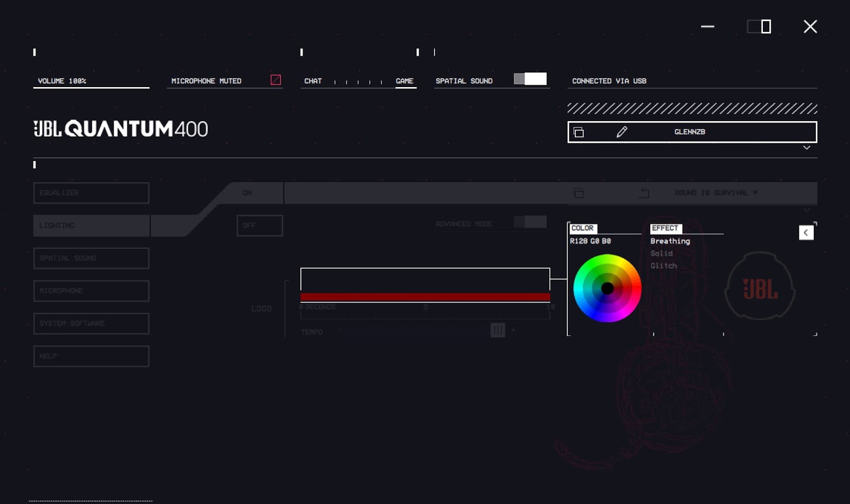Expand the chevron under the lighting preset bar

(806, 210)
